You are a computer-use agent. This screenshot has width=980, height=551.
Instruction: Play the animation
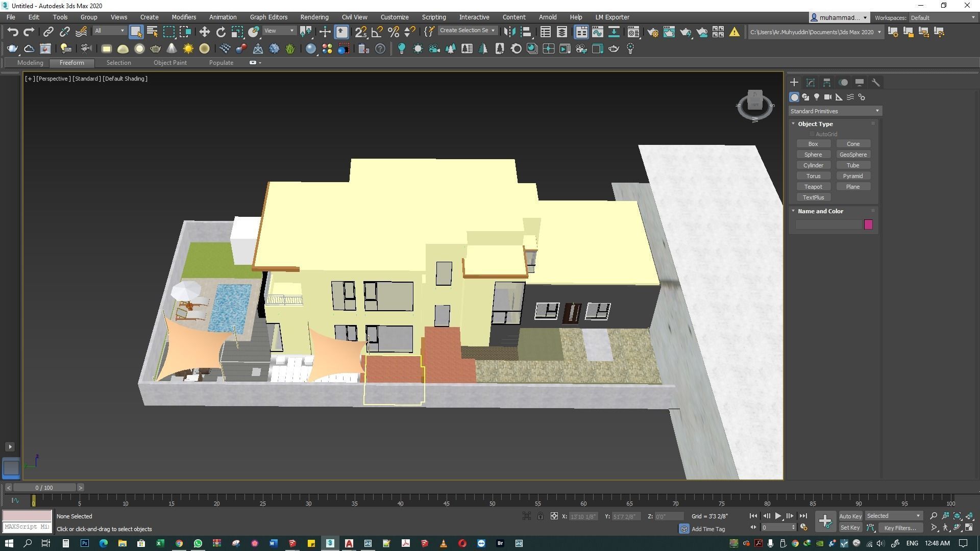(x=778, y=516)
